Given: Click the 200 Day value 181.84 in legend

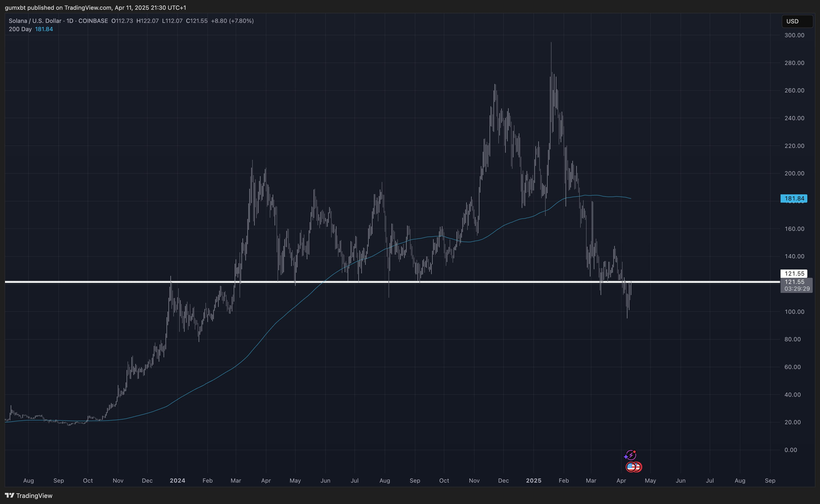Looking at the screenshot, I should 44,29.
